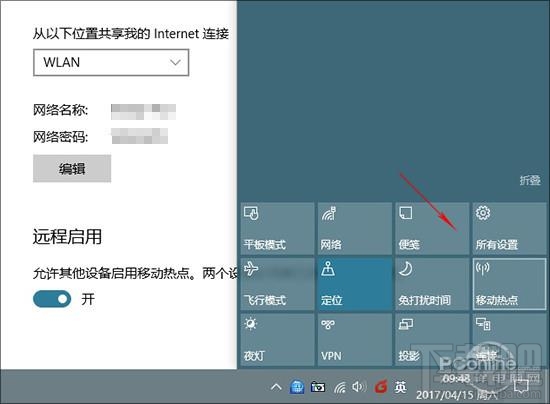Screen dimensions: 550x404
Task: Open the 网络 network quick action
Action: [355, 229]
